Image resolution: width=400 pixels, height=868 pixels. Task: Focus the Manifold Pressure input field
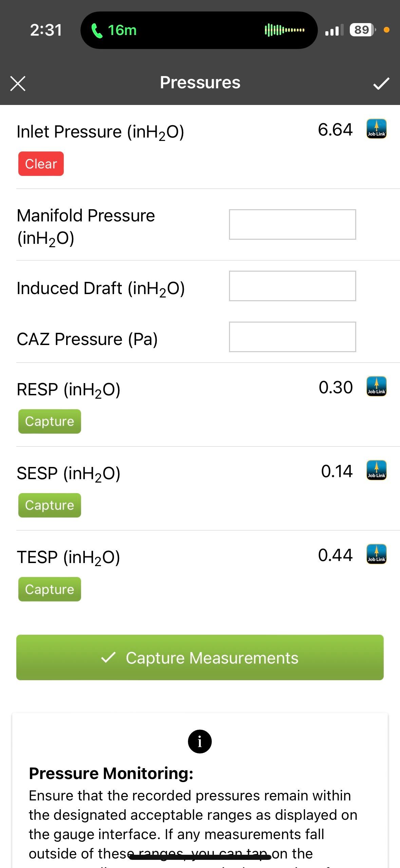(292, 224)
